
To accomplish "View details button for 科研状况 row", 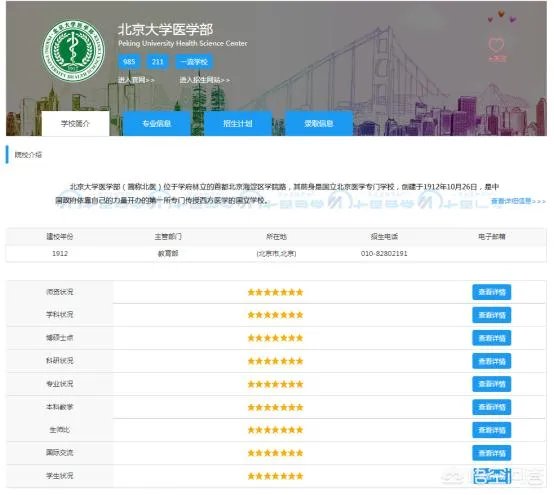I will pos(492,361).
